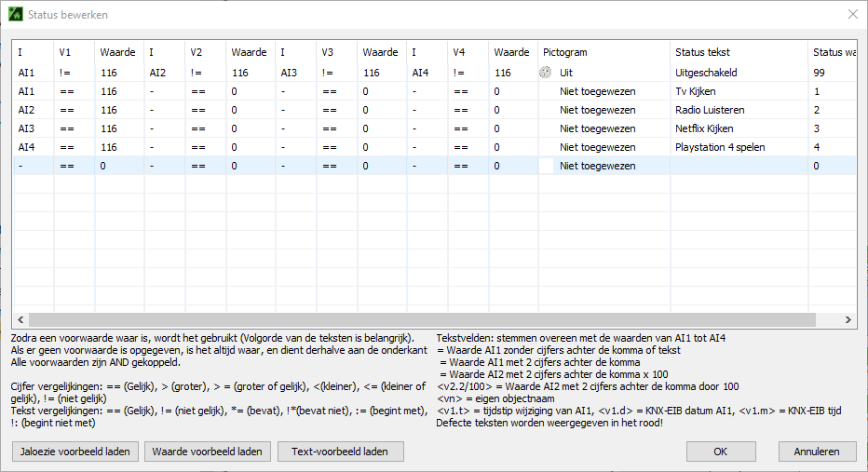Screen dimensions: 868x472
Task: Click the left scroll arrow of horizontal scrollbar
Action: tap(20, 320)
